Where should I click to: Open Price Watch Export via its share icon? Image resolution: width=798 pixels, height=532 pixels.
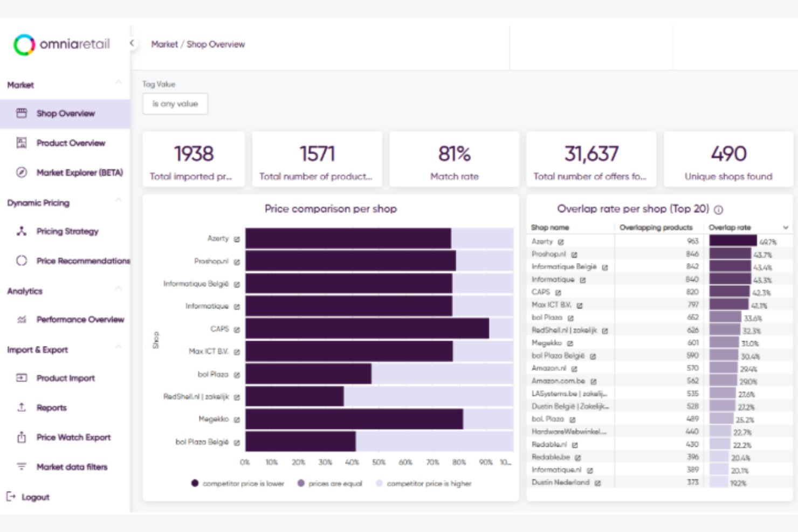tap(22, 437)
